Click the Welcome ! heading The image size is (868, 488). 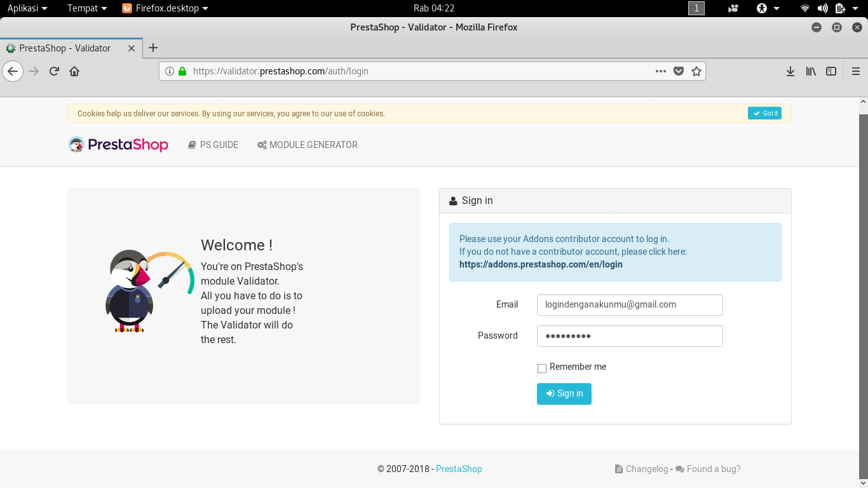[236, 245]
